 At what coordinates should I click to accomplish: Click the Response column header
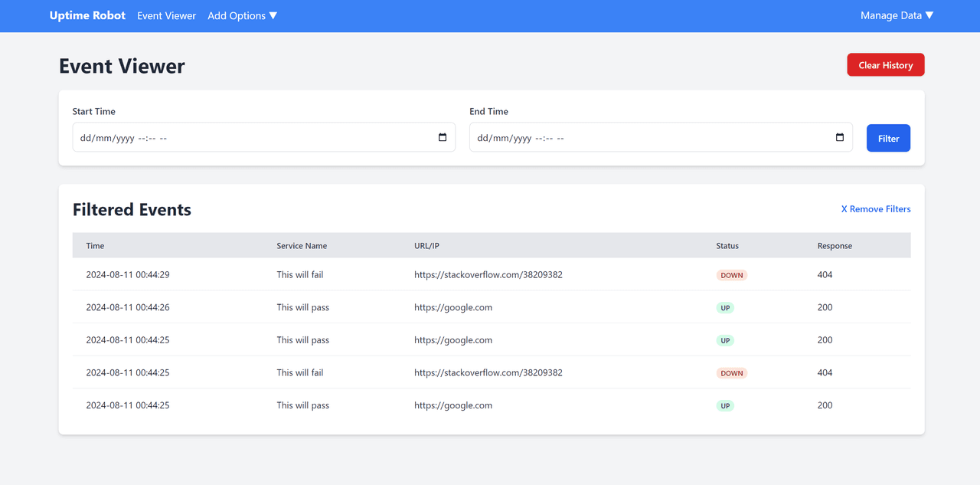tap(835, 246)
